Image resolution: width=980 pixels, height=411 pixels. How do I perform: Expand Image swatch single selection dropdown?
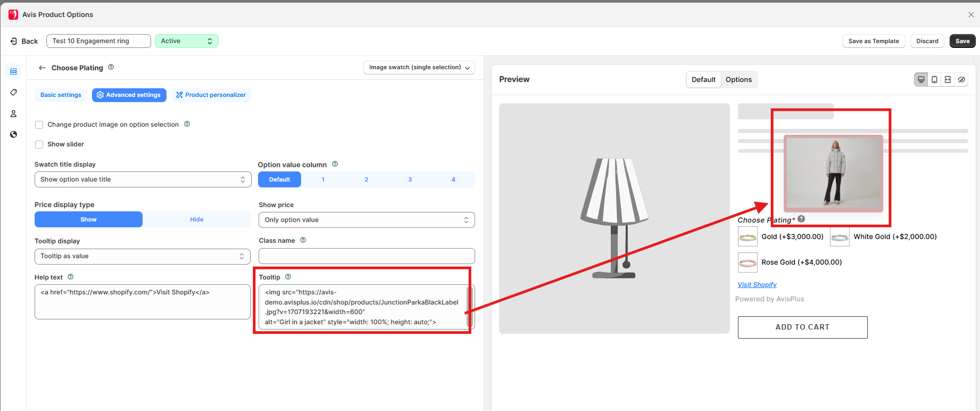(x=419, y=68)
